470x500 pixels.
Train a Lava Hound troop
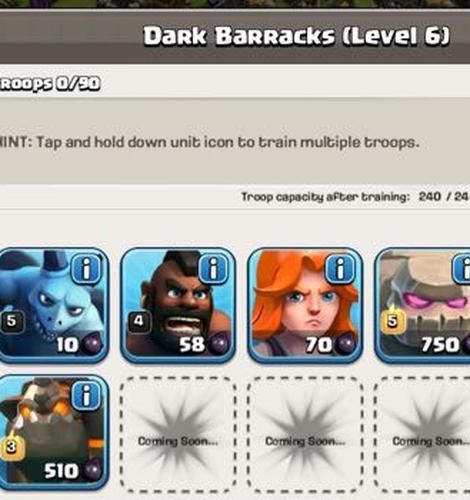[53, 432]
